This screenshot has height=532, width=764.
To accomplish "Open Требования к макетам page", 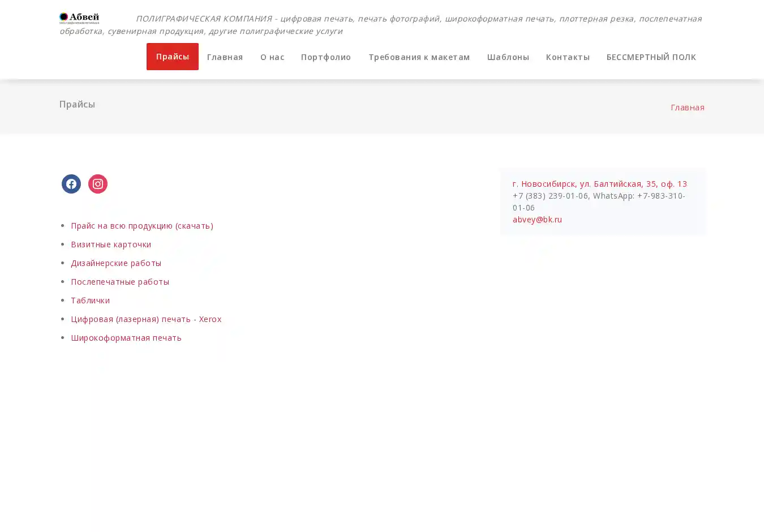I will [419, 57].
